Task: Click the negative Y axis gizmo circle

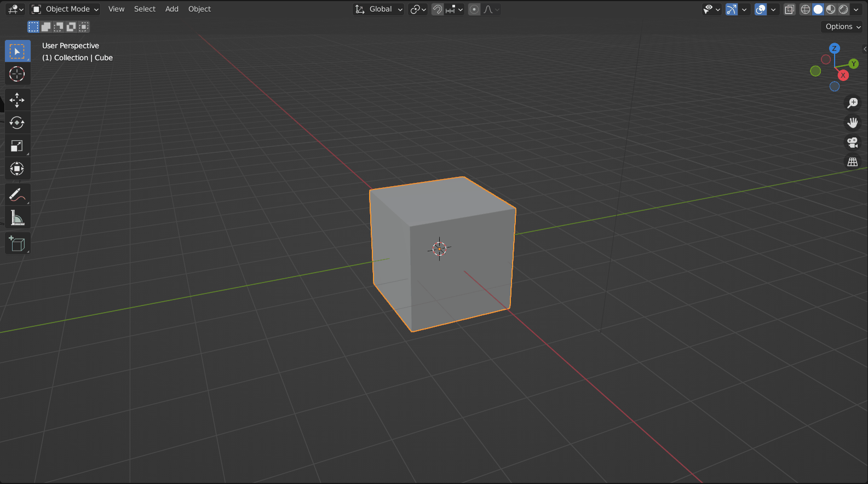Action: pos(815,71)
